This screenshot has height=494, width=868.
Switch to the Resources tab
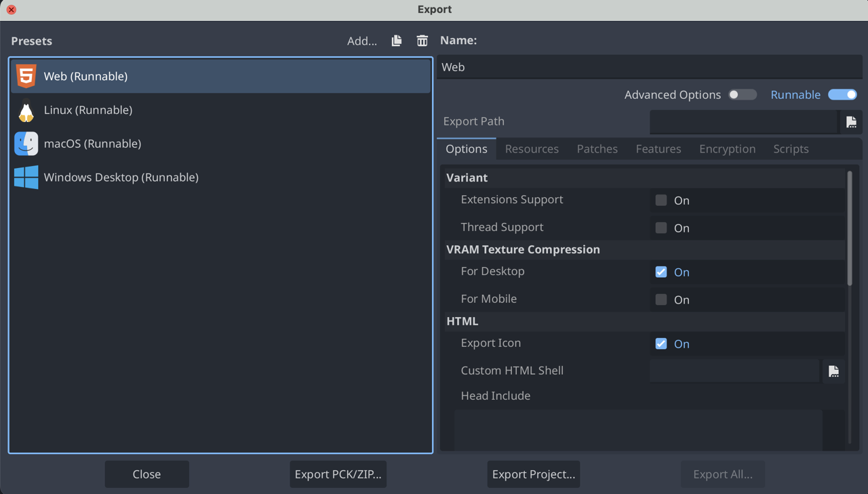click(532, 148)
